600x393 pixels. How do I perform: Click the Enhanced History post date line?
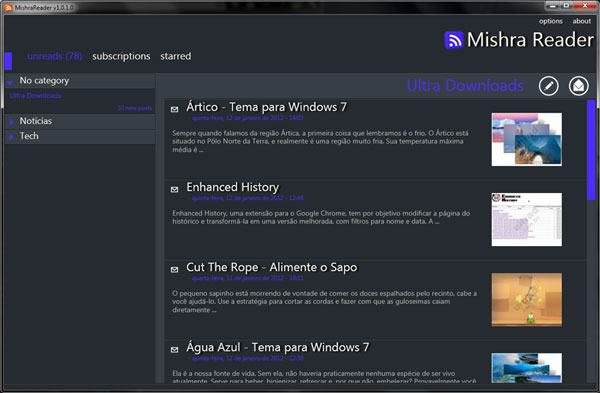[246, 198]
